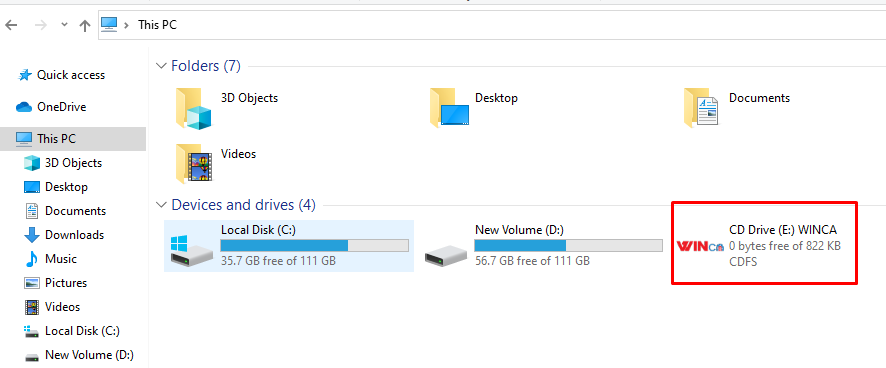The image size is (886, 368).
Task: Open Local Disk (C:) in navigation pane
Action: (x=82, y=331)
